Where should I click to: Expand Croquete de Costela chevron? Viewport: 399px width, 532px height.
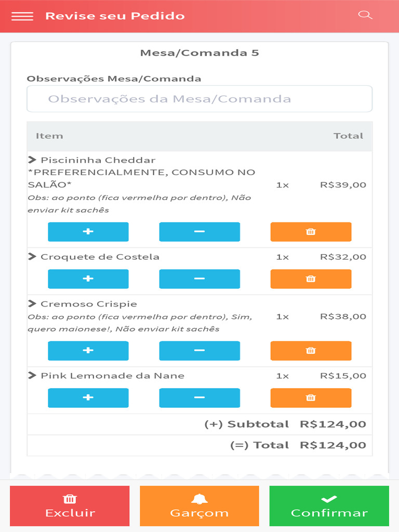pos(32,257)
